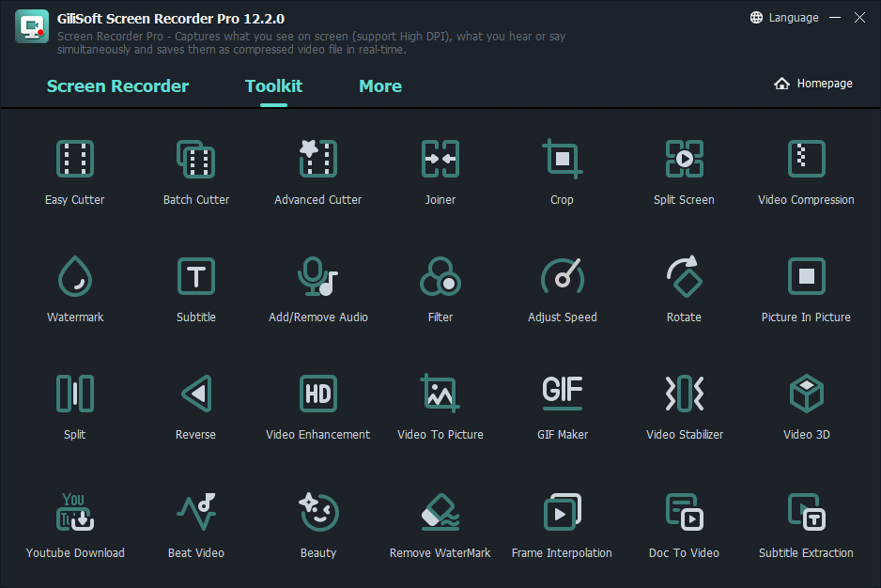Open the Adjust Speed tool
Screen dimensions: 881x588
click(x=562, y=286)
